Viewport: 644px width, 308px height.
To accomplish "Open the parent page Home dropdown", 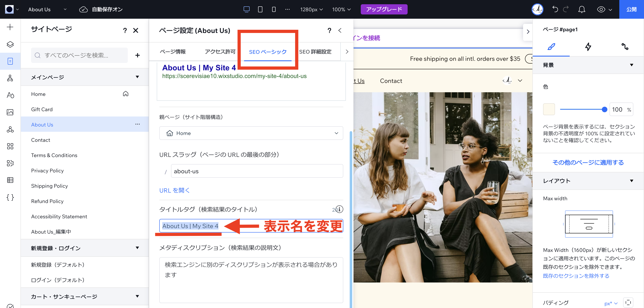I will [251, 133].
